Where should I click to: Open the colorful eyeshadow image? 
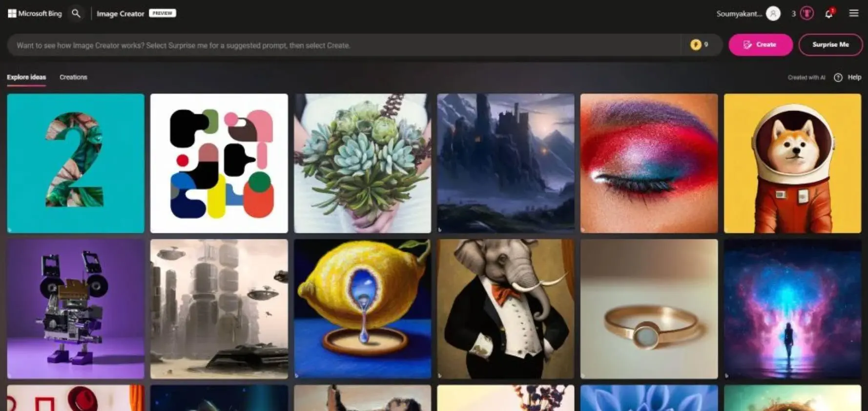click(649, 163)
